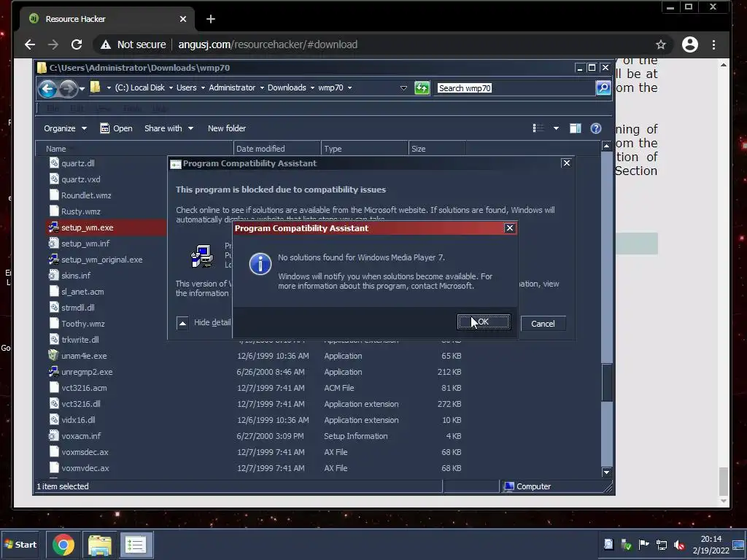Select the quartz.dll file
747x560 pixels.
77,163
